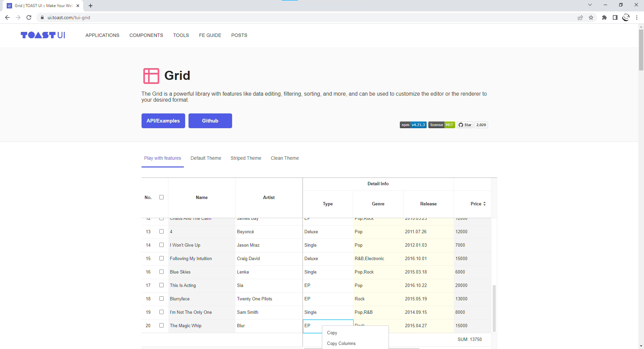Click Release column header
This screenshot has width=644, height=349.
[428, 204]
